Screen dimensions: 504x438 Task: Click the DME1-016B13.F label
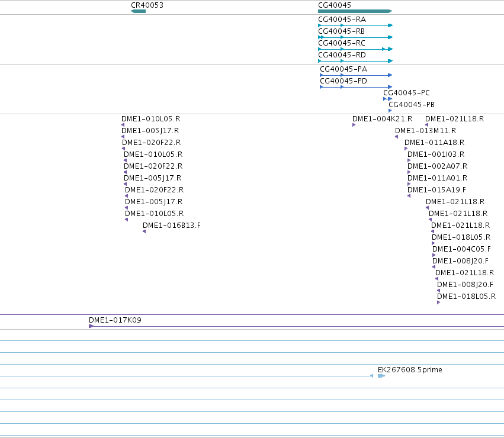(172, 226)
